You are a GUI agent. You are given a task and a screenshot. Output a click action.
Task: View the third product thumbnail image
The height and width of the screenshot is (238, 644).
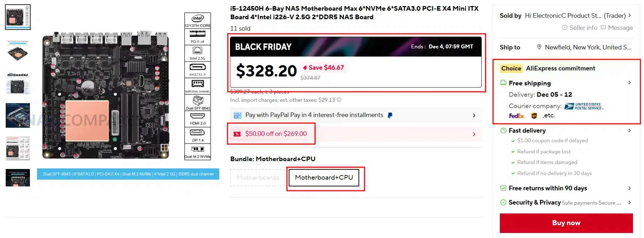coord(18,83)
